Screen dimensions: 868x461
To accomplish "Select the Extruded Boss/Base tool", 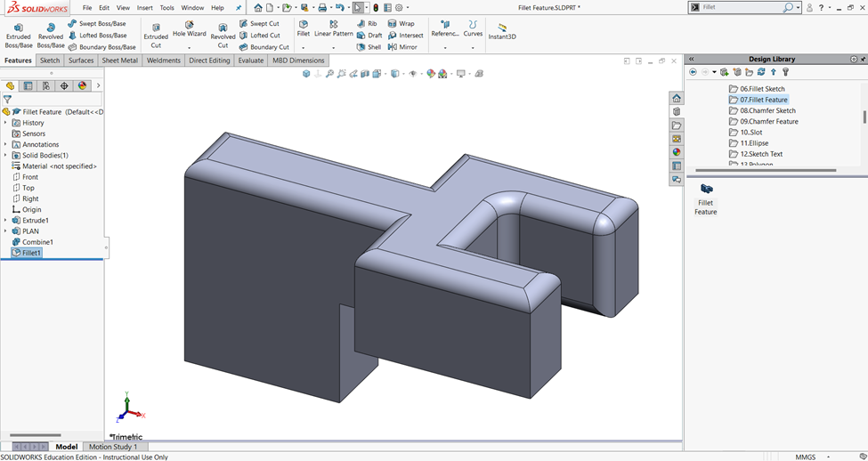I will pos(19,36).
